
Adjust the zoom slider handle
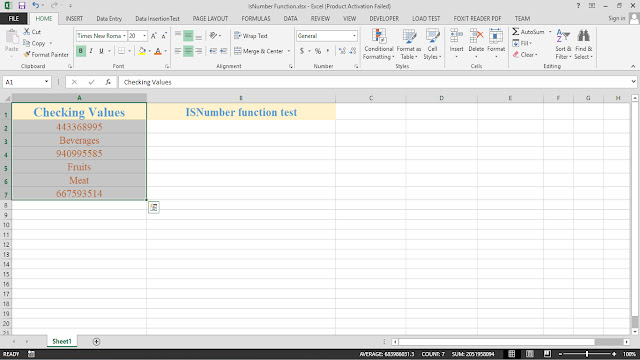click(x=587, y=354)
